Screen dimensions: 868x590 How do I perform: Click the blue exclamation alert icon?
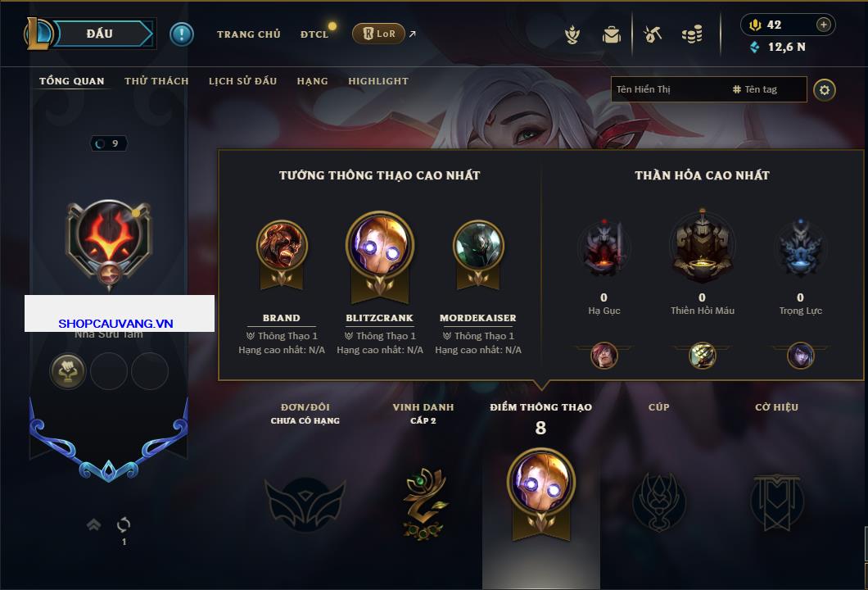coord(182,34)
